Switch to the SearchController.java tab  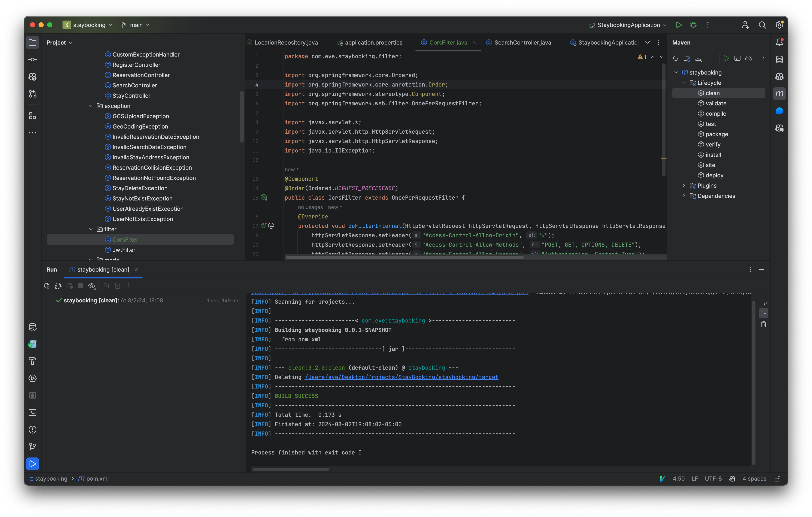tap(522, 42)
